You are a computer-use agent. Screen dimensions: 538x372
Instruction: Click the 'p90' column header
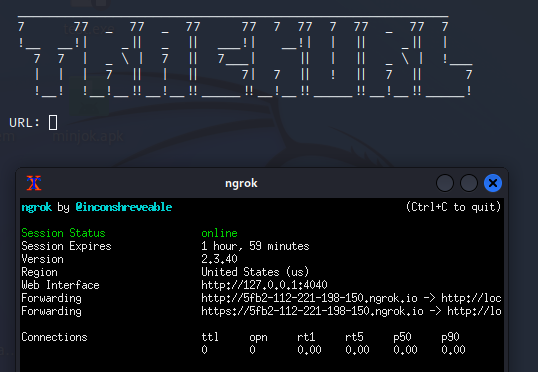click(x=450, y=337)
